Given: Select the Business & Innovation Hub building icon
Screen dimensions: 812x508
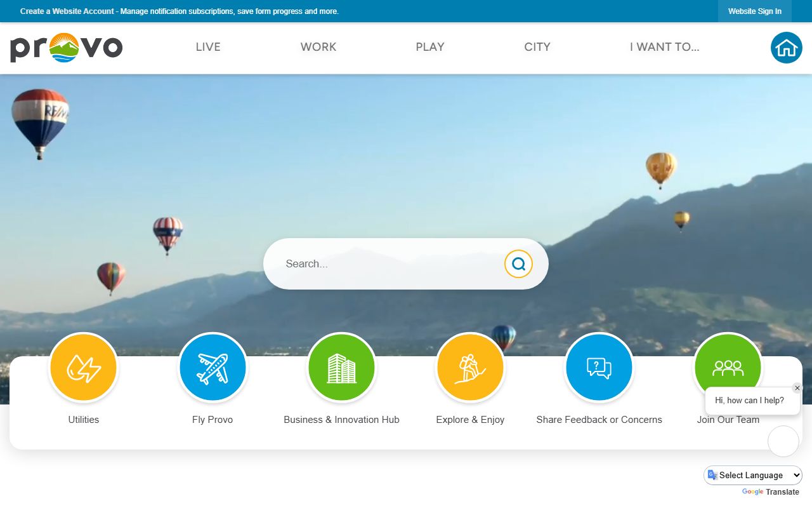Looking at the screenshot, I should [341, 368].
